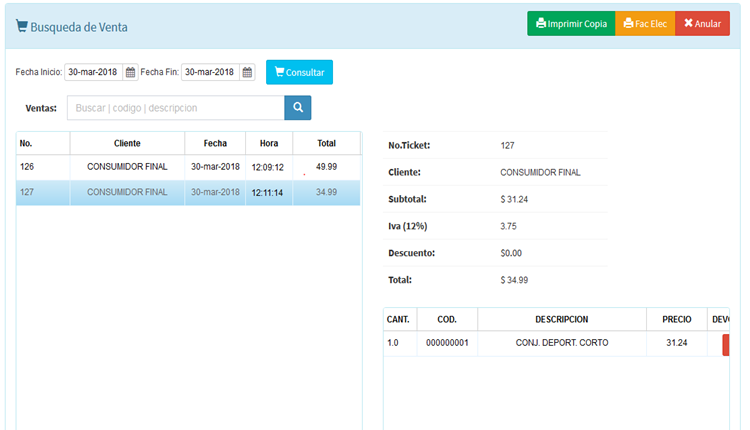The height and width of the screenshot is (430, 750).
Task: Click the green Imprimir Copia button
Action: [x=571, y=24]
